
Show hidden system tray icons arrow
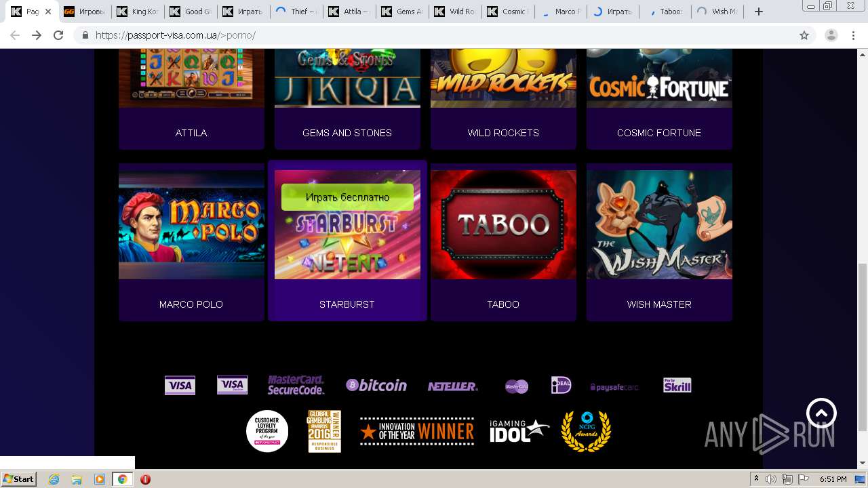[x=757, y=479]
